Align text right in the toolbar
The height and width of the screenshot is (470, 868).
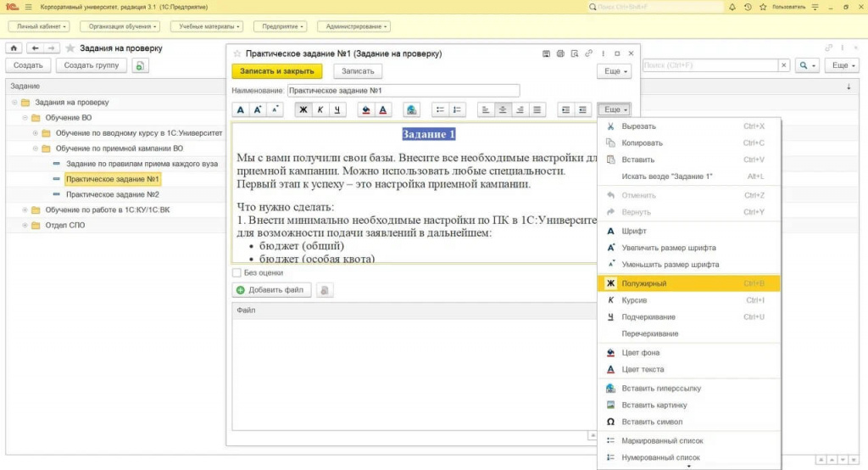point(520,109)
